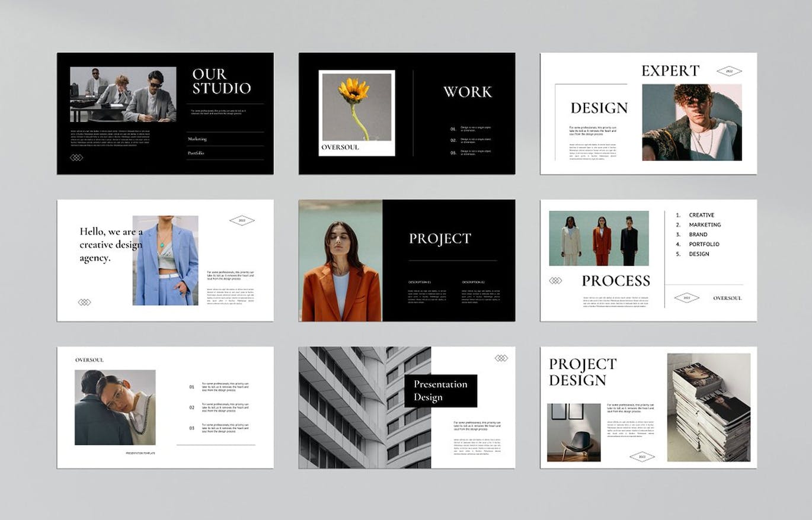812x520 pixels.
Task: Click the interlocking logo below the agency greeting text
Action: (x=85, y=302)
